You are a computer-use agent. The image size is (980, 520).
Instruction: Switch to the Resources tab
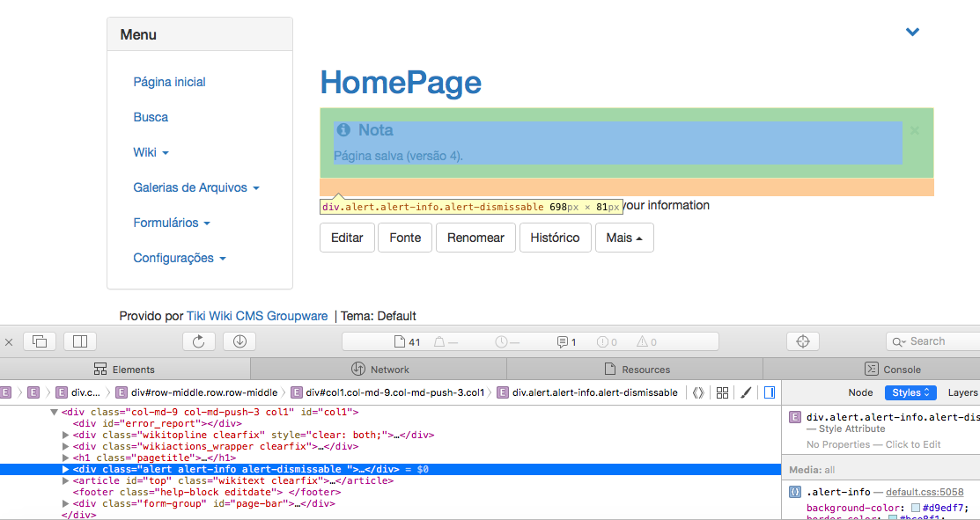(637, 369)
